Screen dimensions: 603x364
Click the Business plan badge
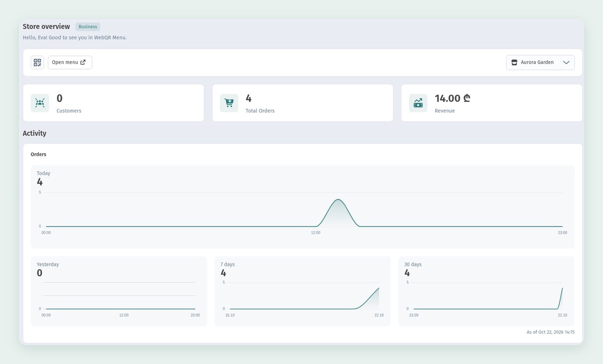coord(88,27)
